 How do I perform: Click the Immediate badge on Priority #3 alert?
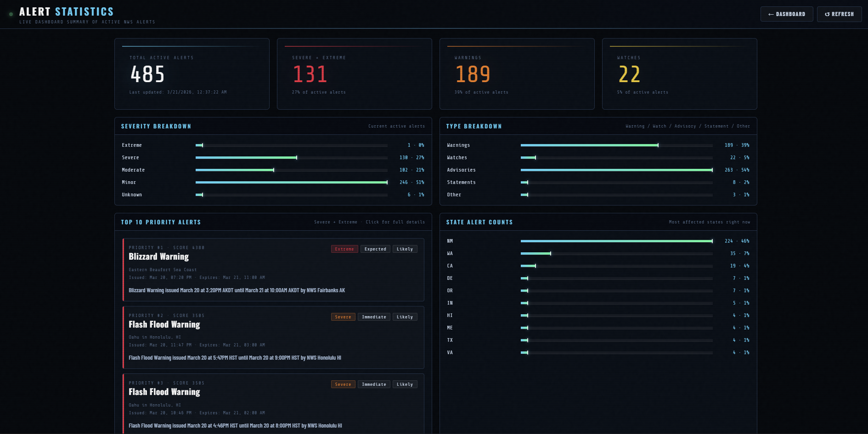tap(374, 384)
